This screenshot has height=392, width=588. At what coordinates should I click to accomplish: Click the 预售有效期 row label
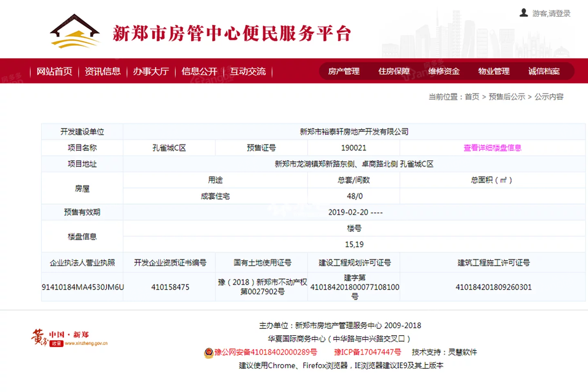[x=82, y=212]
